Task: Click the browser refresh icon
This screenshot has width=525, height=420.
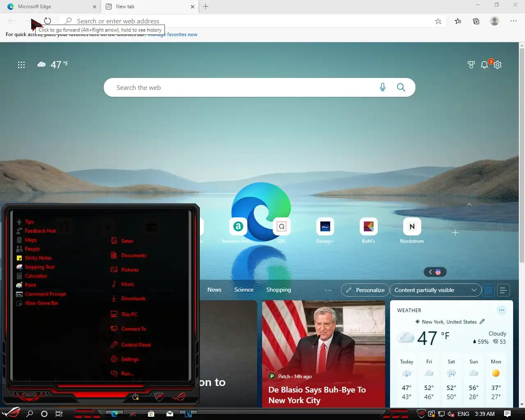Action: (48, 21)
